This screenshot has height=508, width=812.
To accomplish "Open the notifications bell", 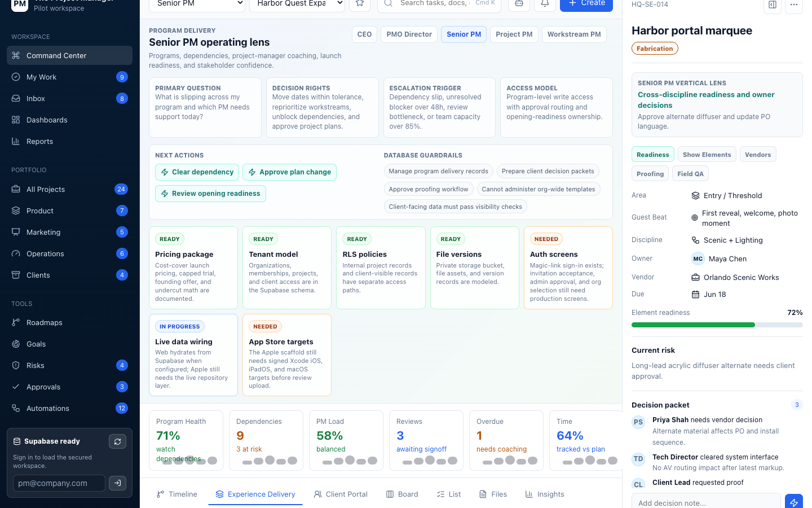I will point(545,3).
